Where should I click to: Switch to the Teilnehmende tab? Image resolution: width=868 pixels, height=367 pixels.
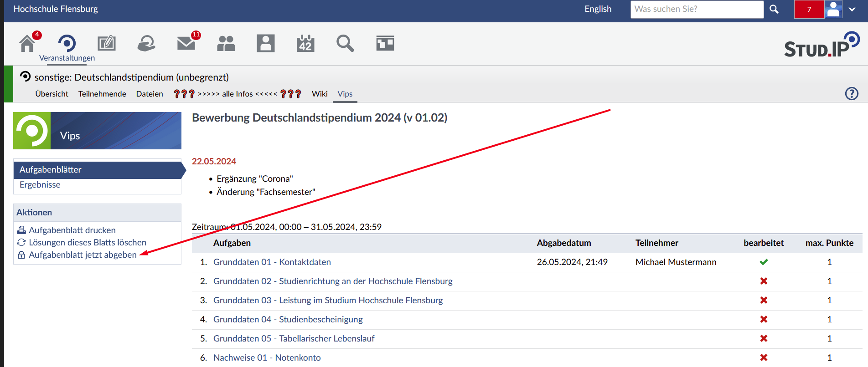(x=102, y=94)
